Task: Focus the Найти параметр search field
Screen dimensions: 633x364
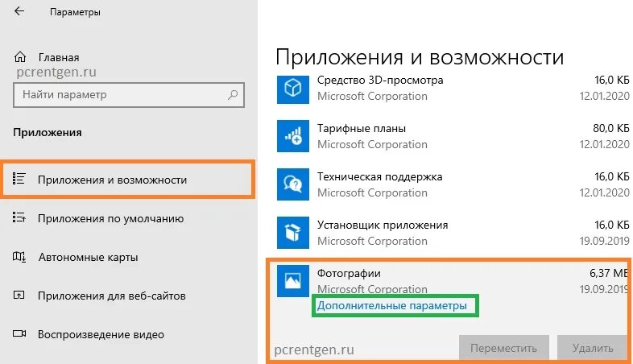Action: 128,95
